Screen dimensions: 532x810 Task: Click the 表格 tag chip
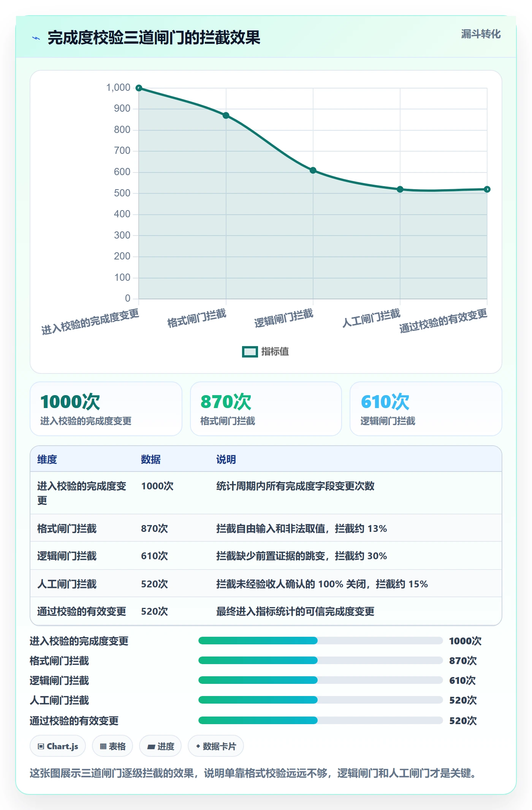click(x=112, y=746)
